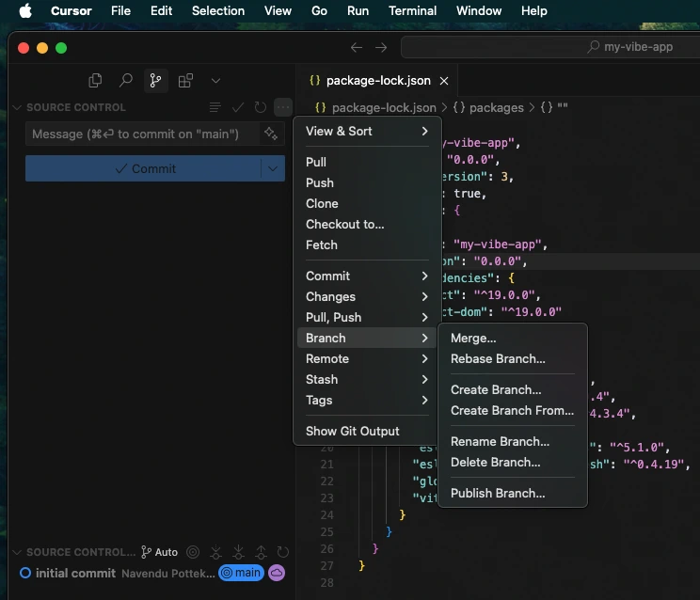Click the pull icon in graph header
Image resolution: width=700 pixels, height=600 pixels.
238,552
